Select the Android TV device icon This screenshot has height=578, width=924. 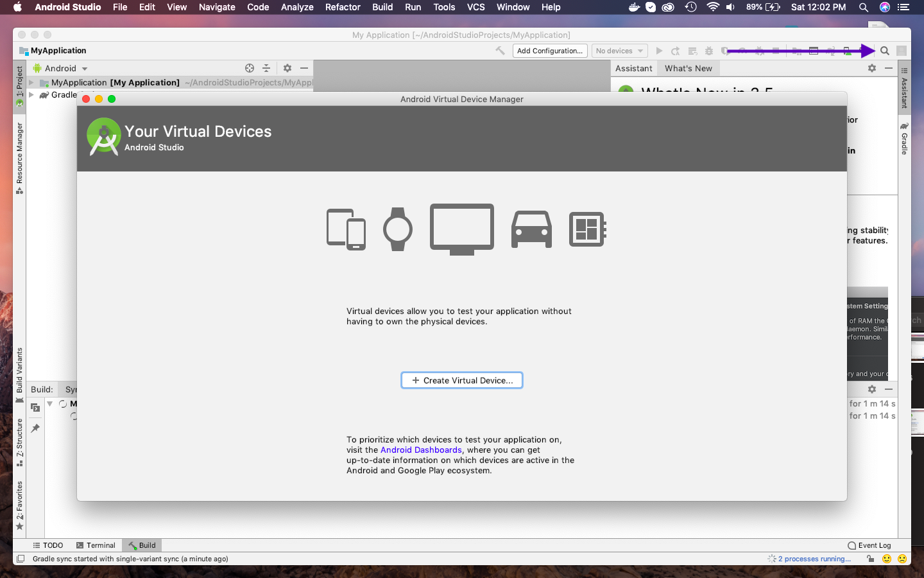pyautogui.click(x=462, y=229)
